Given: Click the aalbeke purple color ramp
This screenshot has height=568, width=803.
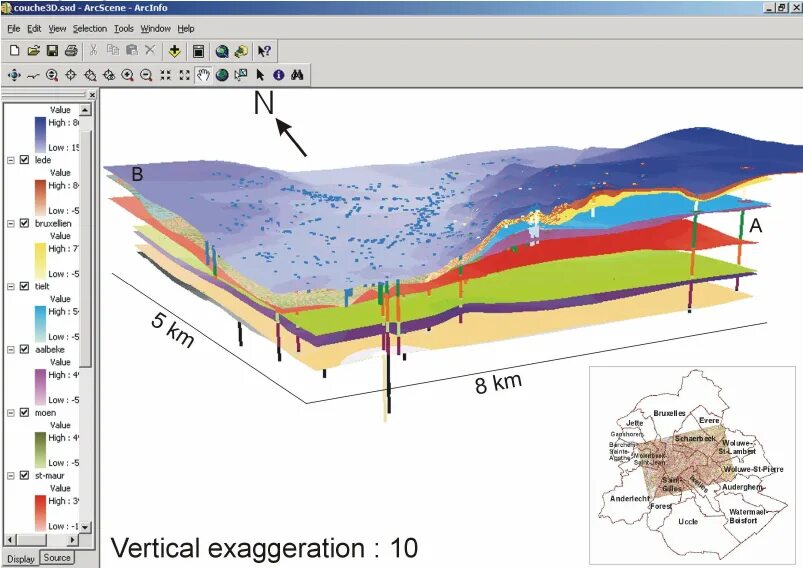Looking at the screenshot, I should [40, 386].
